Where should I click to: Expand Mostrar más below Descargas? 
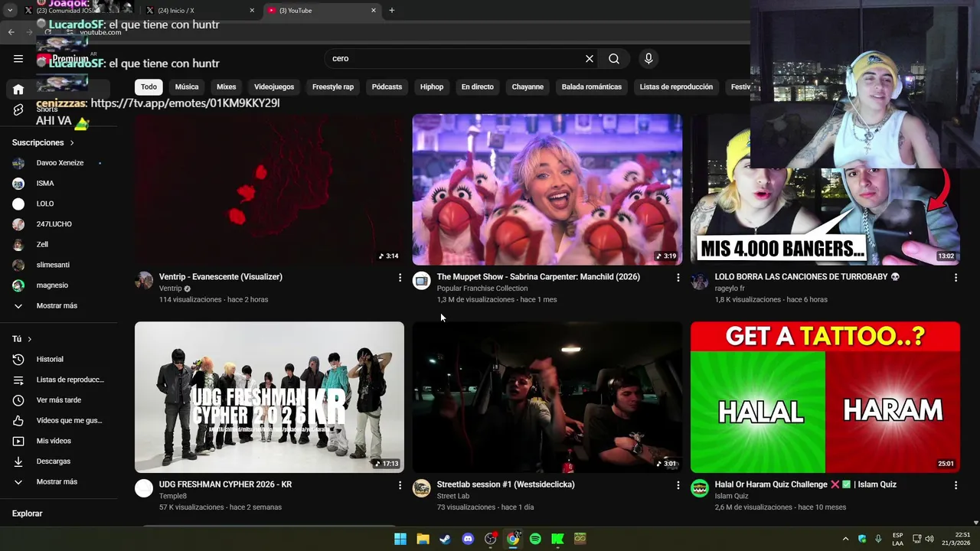tap(58, 482)
